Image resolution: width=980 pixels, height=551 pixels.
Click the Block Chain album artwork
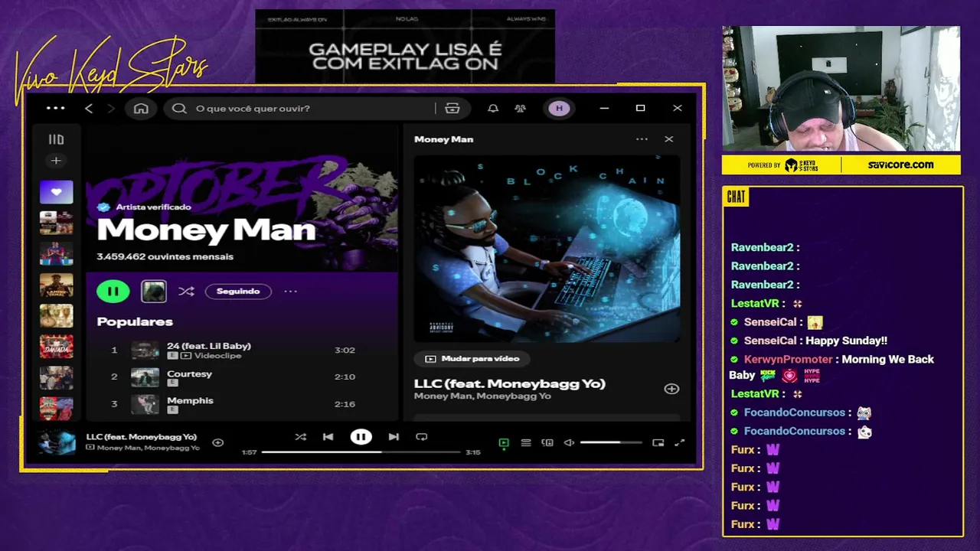(547, 249)
